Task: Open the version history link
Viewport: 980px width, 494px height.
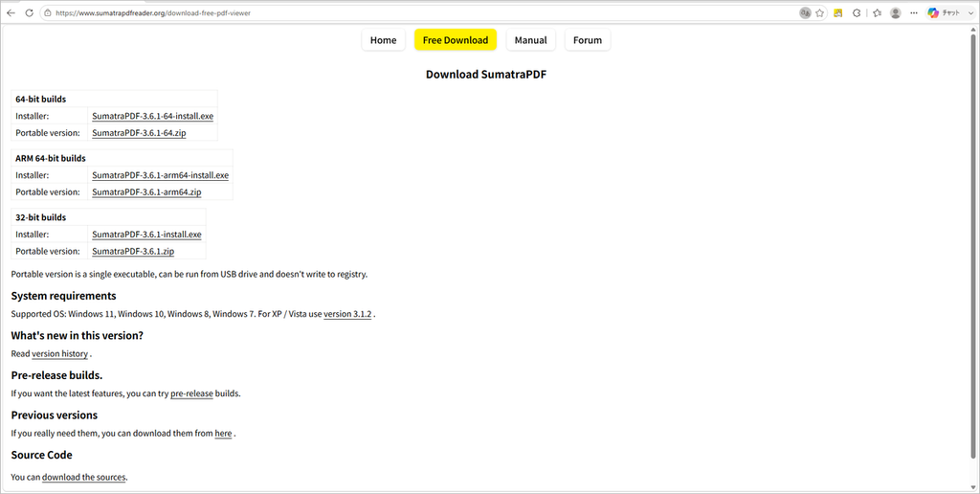Action: 60,354
